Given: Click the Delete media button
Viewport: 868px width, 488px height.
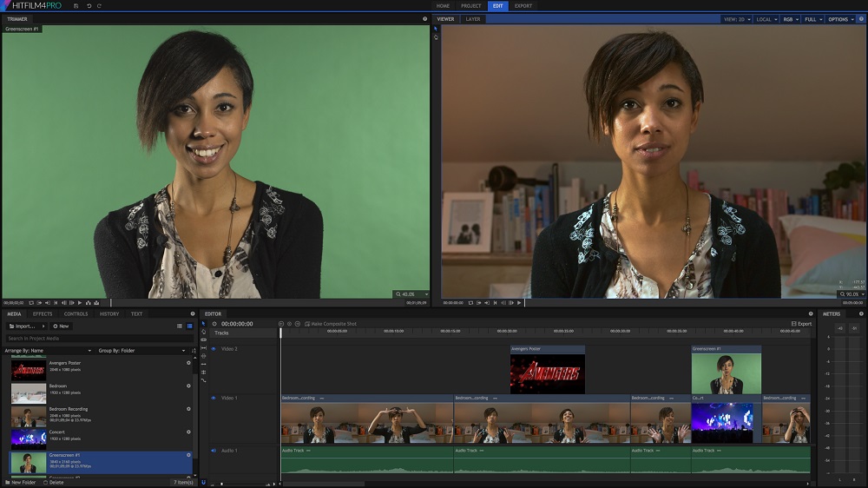Looking at the screenshot, I should (x=53, y=483).
